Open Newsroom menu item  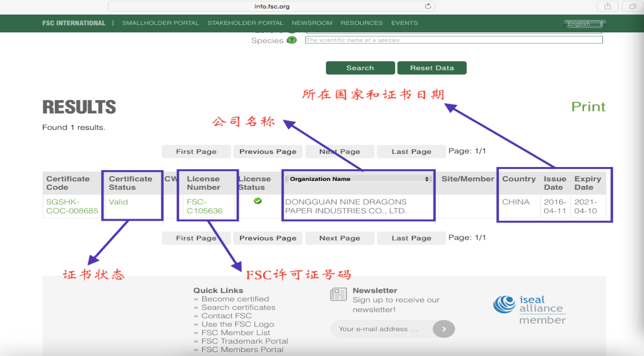click(312, 23)
